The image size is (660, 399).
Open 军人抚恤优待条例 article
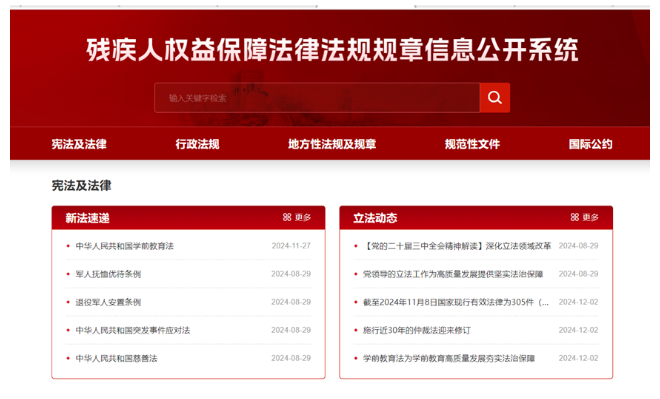(x=108, y=274)
